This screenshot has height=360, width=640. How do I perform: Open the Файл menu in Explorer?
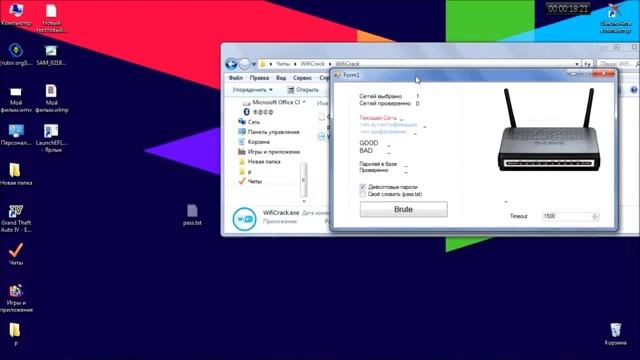click(x=236, y=78)
